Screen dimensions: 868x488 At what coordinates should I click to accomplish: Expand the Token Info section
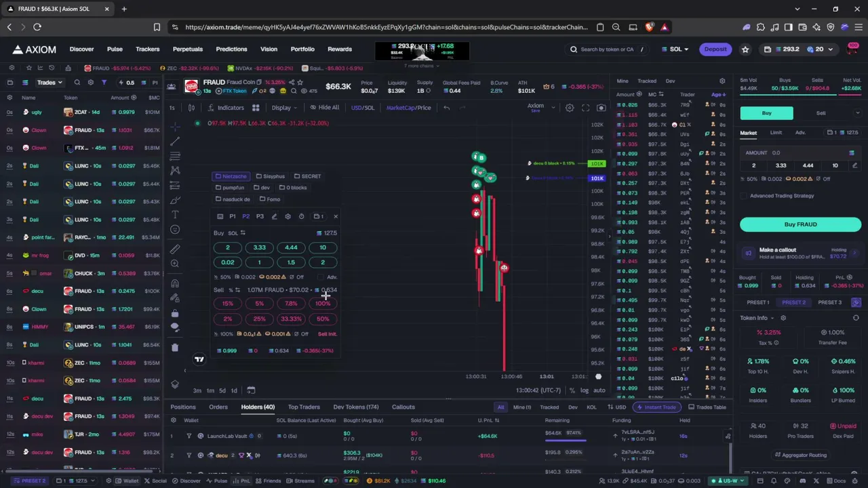(757, 318)
